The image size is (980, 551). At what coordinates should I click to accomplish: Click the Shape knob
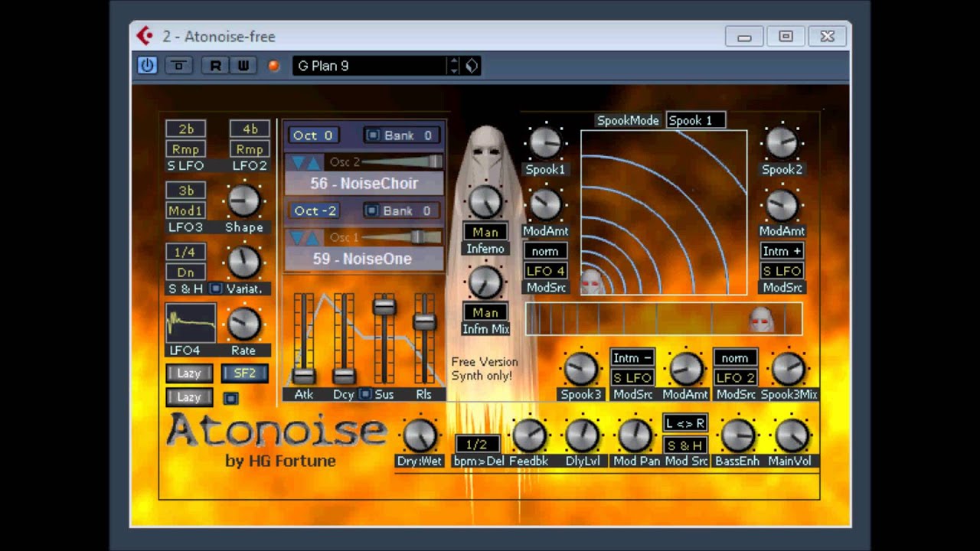[244, 201]
